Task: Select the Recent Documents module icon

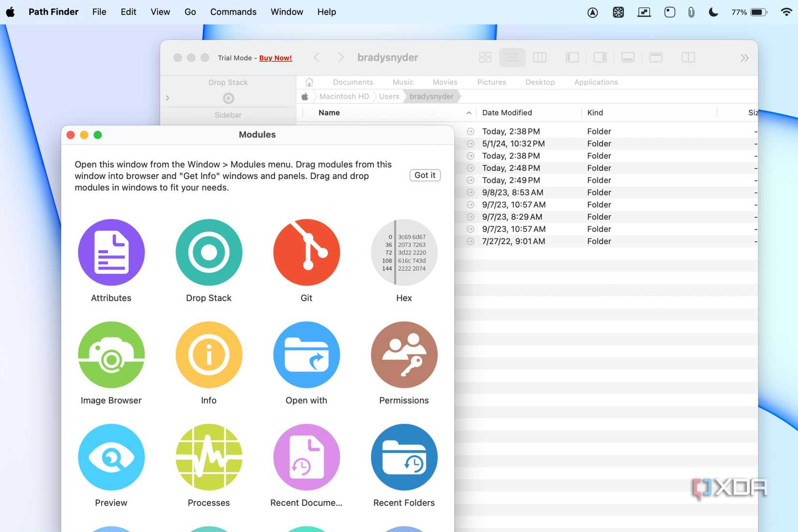Action: (x=307, y=458)
